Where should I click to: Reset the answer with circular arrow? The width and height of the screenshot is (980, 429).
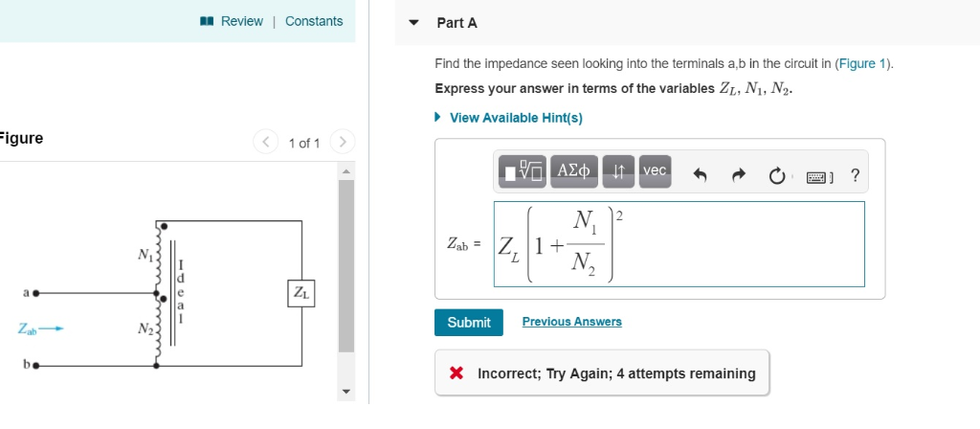click(776, 177)
